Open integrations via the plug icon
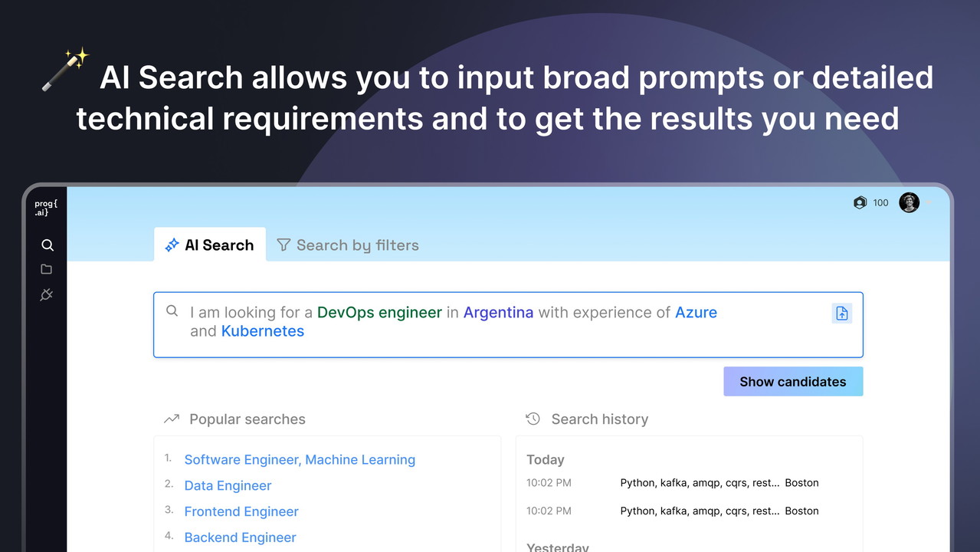 click(x=47, y=294)
